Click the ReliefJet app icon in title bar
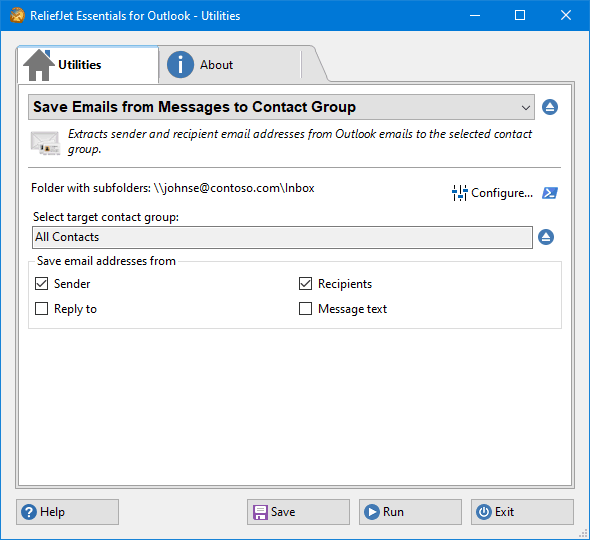The height and width of the screenshot is (540, 590). (x=17, y=16)
